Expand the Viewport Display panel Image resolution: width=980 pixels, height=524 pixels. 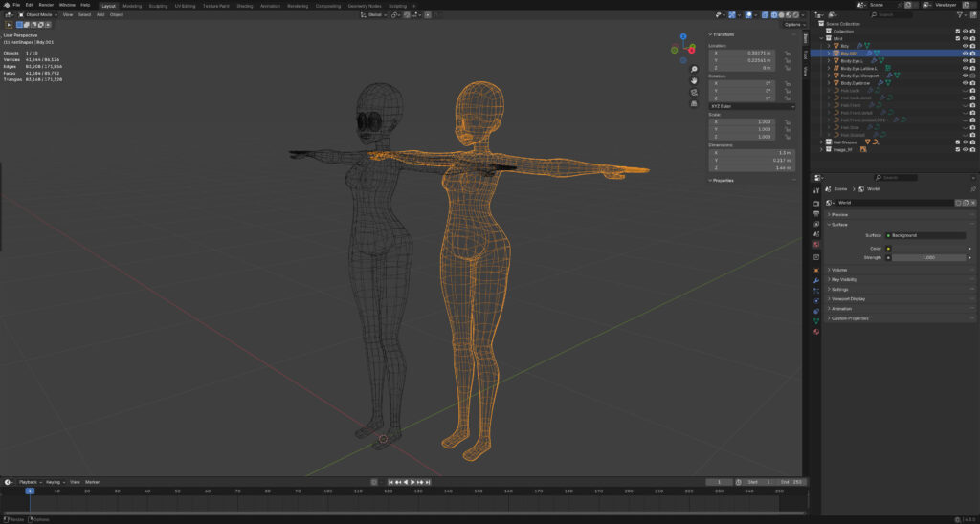tap(848, 299)
